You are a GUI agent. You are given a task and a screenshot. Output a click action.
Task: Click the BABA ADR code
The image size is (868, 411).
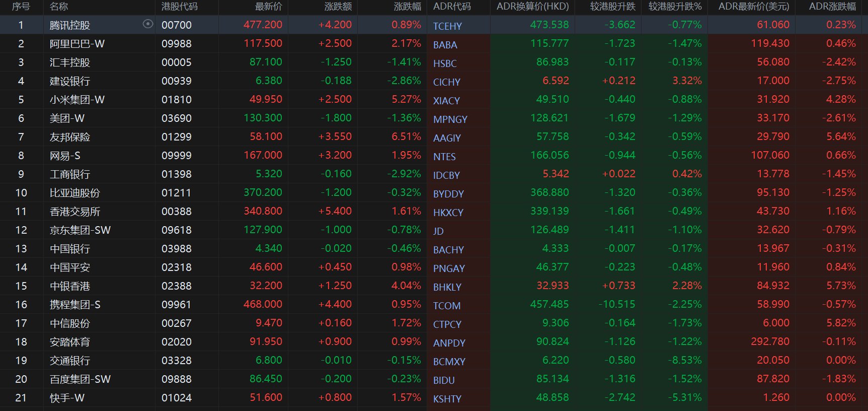[x=445, y=45]
